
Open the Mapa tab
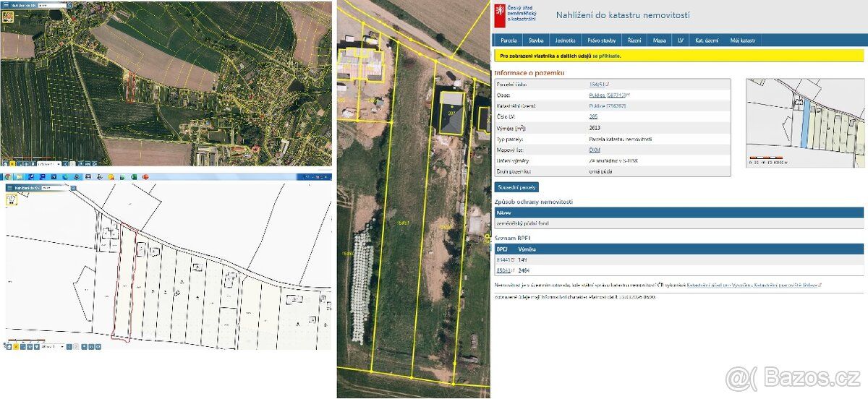click(660, 41)
